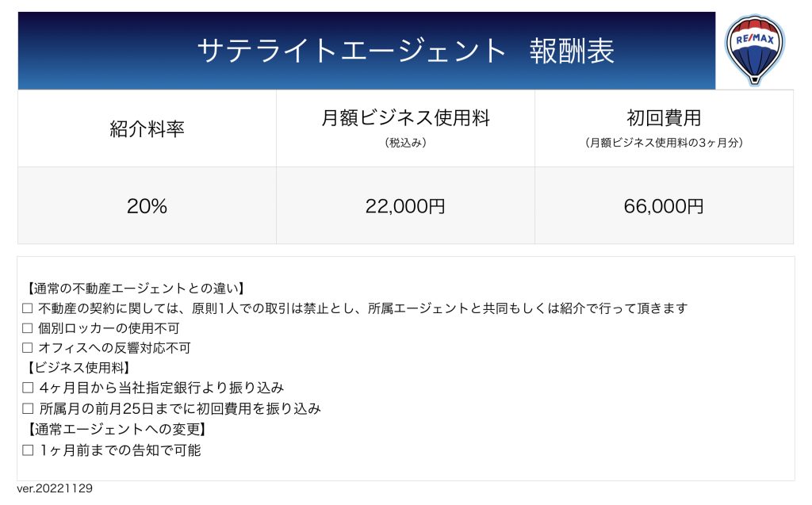Click the 【通常の不動産エージェントとの違い】 heading

pos(135,289)
